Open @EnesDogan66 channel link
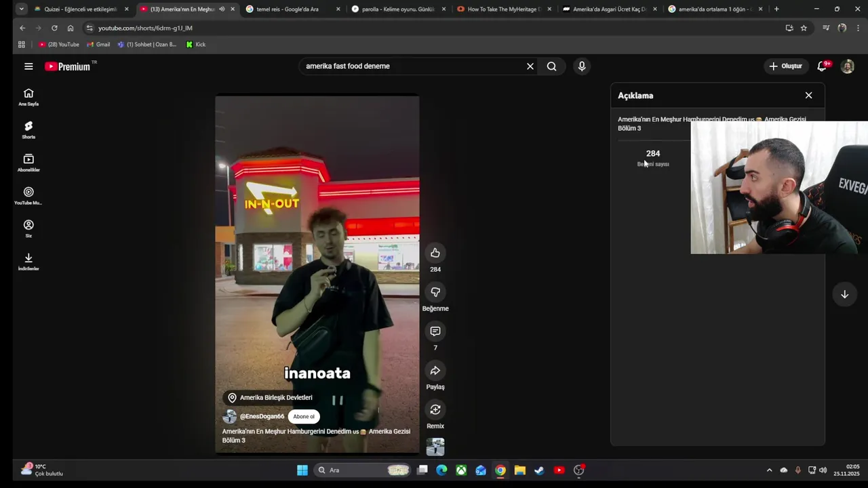 tap(262, 417)
